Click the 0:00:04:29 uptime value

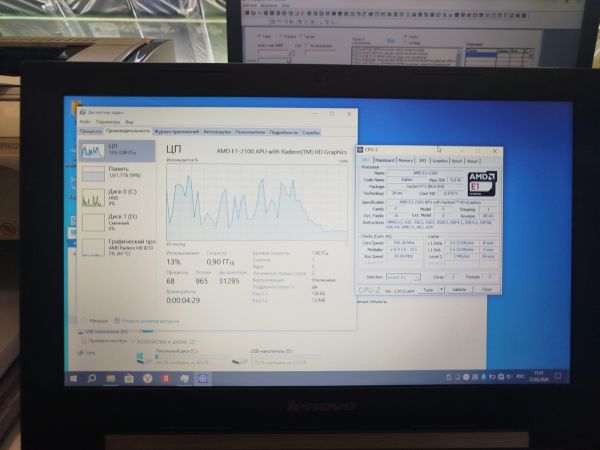click(183, 300)
